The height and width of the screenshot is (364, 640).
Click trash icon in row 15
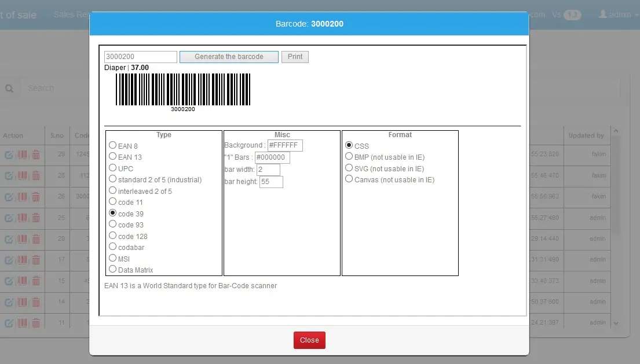pos(36,281)
